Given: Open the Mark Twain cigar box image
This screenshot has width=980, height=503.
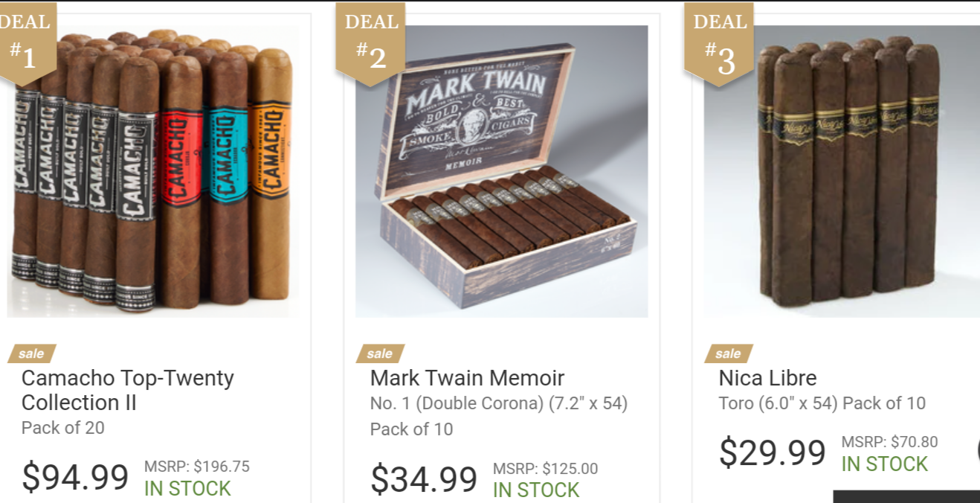Looking at the screenshot, I should pyautogui.click(x=502, y=172).
